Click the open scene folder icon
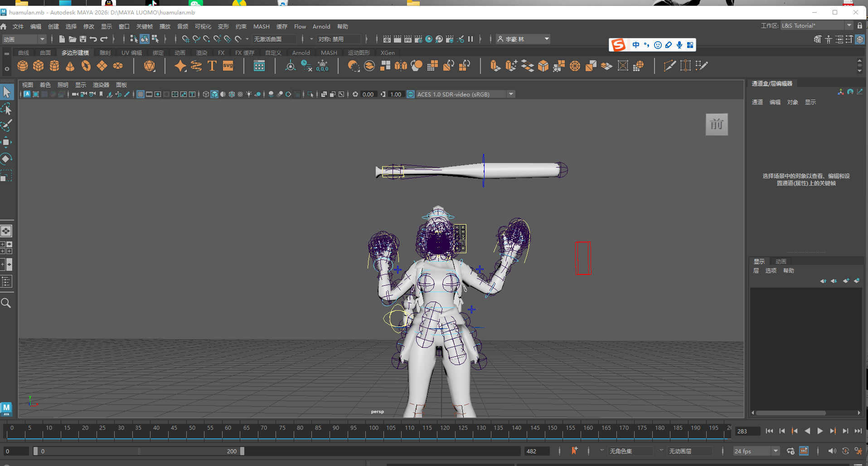The image size is (868, 466). 73,39
